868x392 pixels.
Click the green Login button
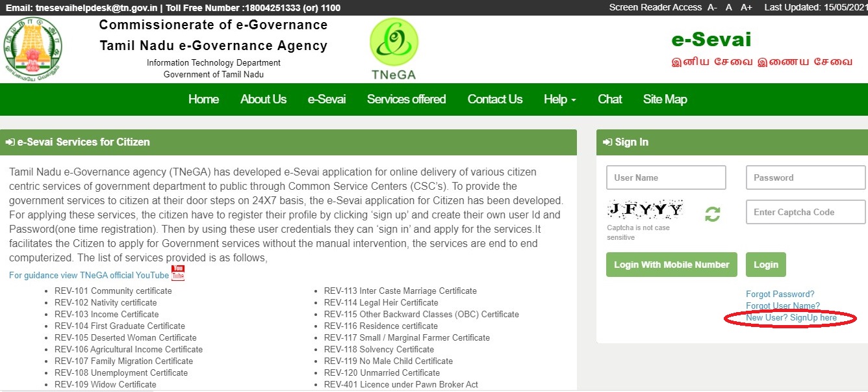tap(766, 265)
